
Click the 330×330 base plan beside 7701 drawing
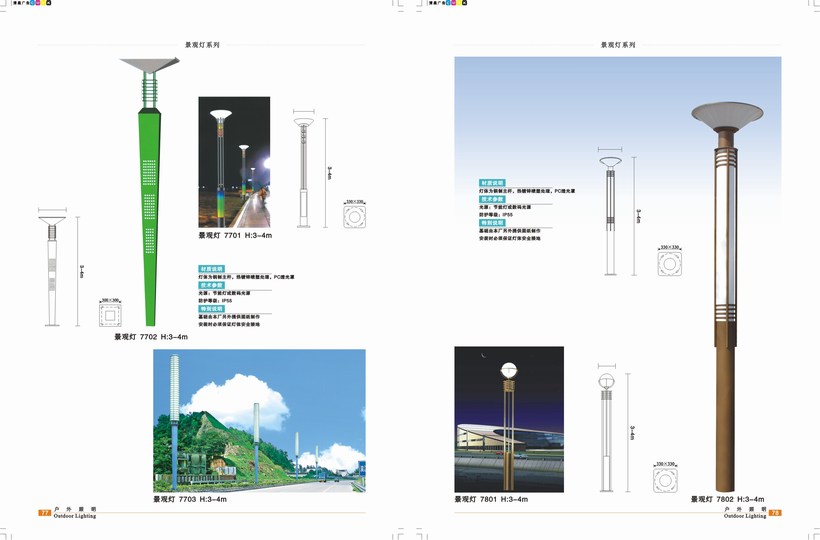[x=355, y=217]
